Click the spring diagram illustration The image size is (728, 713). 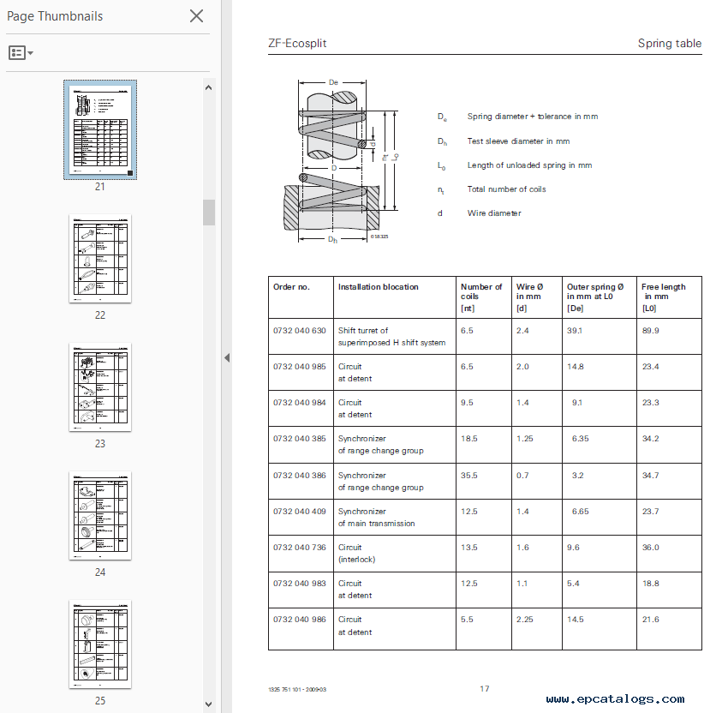point(341,160)
